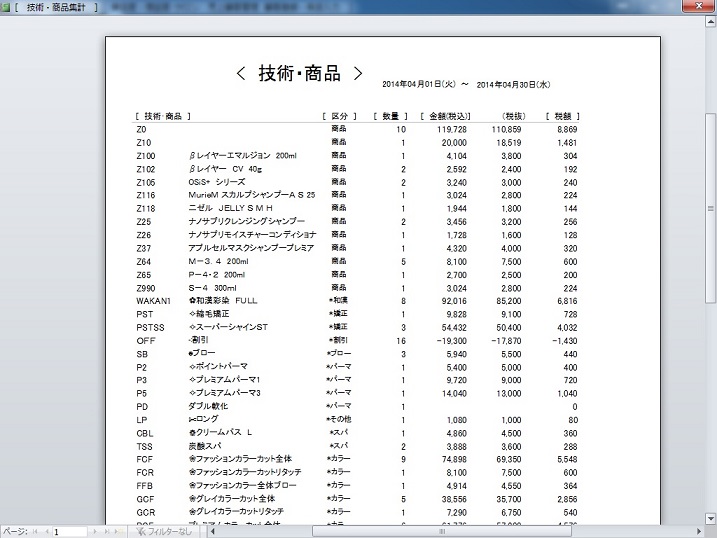Click 炭酸スパ item name
Image resolution: width=717 pixels, height=538 pixels.
[205, 446]
